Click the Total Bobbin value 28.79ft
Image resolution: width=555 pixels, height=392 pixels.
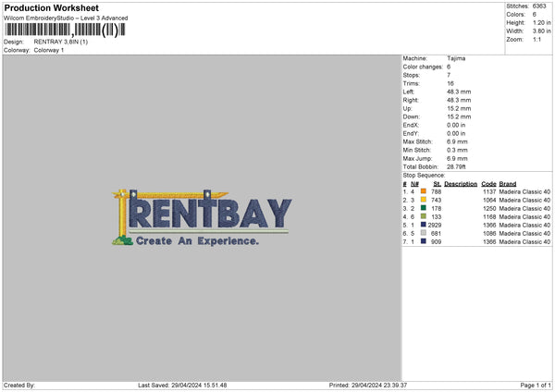[x=456, y=166]
